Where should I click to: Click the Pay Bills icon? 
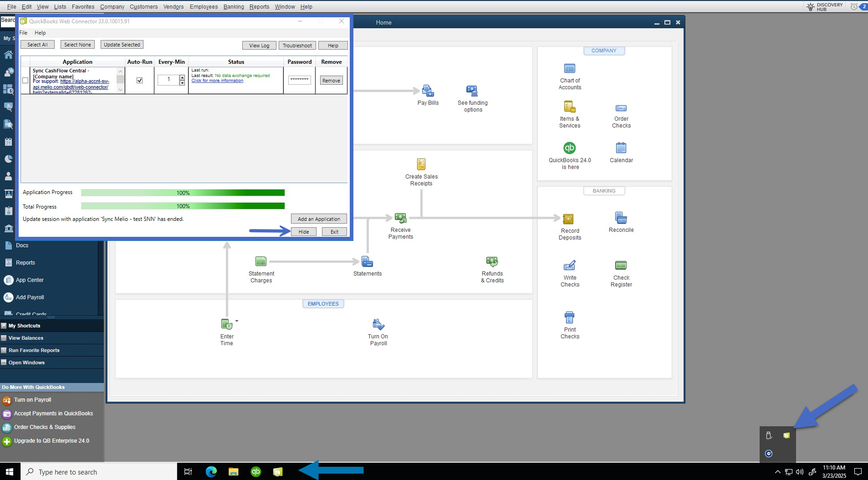[x=428, y=91]
